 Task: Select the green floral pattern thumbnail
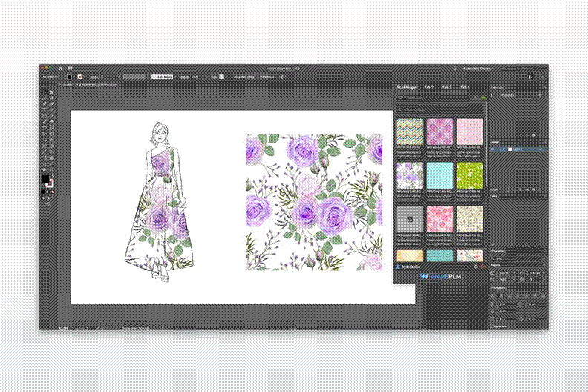click(469, 175)
